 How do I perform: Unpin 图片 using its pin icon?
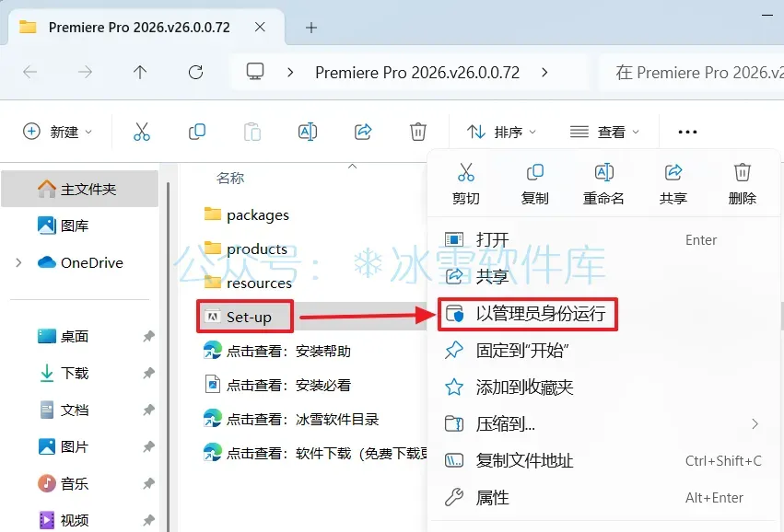click(x=148, y=446)
